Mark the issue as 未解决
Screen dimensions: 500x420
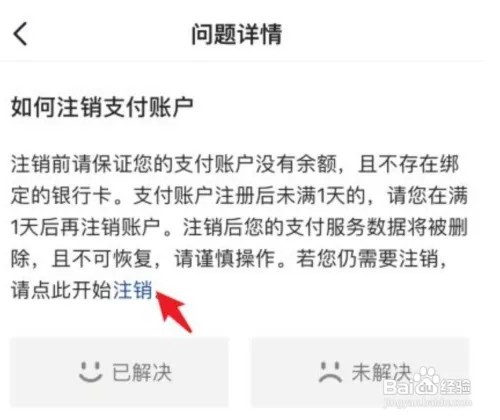(x=360, y=372)
